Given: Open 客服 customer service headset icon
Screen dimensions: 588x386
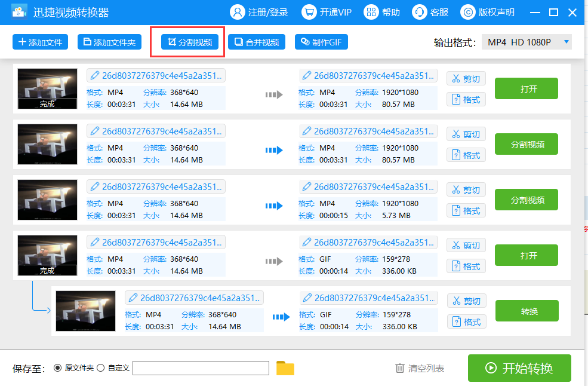Looking at the screenshot, I should [420, 12].
